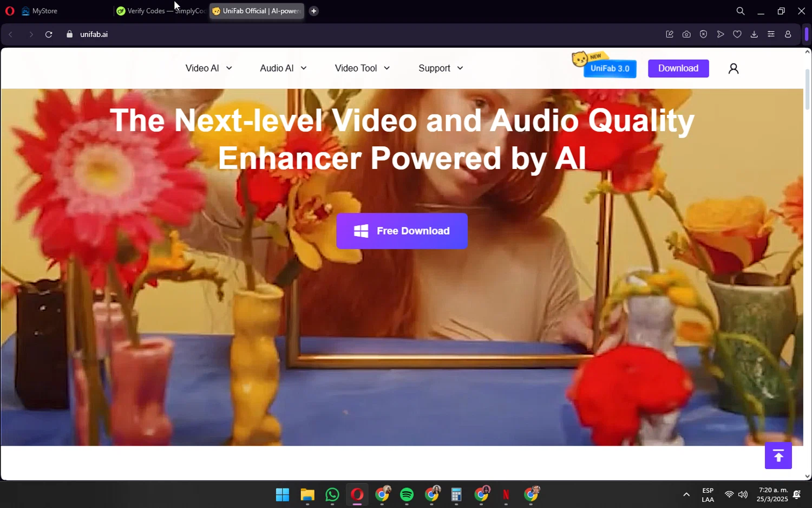This screenshot has width=812, height=508.
Task: Click the Free Download button
Action: (x=402, y=231)
